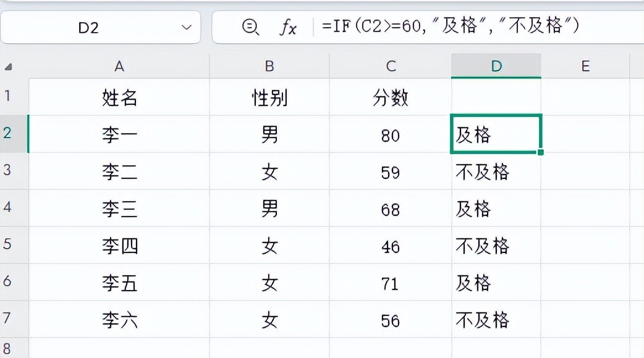Select column B header
Viewport: 644px width, 358px height.
click(269, 66)
